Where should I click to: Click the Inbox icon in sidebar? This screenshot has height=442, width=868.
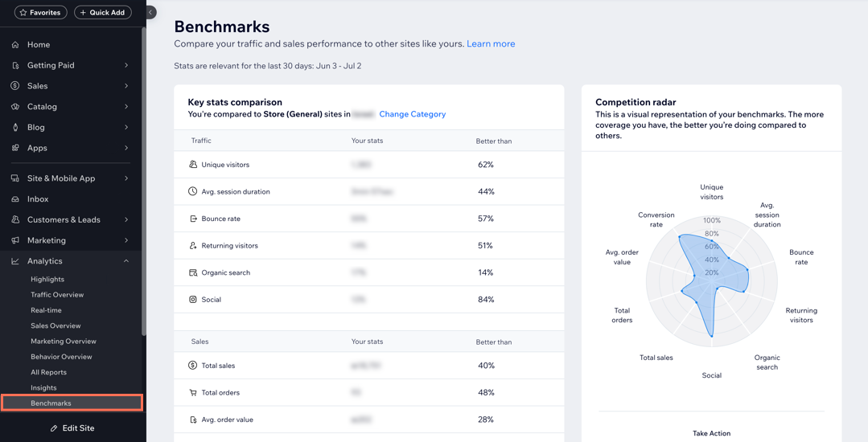click(15, 199)
